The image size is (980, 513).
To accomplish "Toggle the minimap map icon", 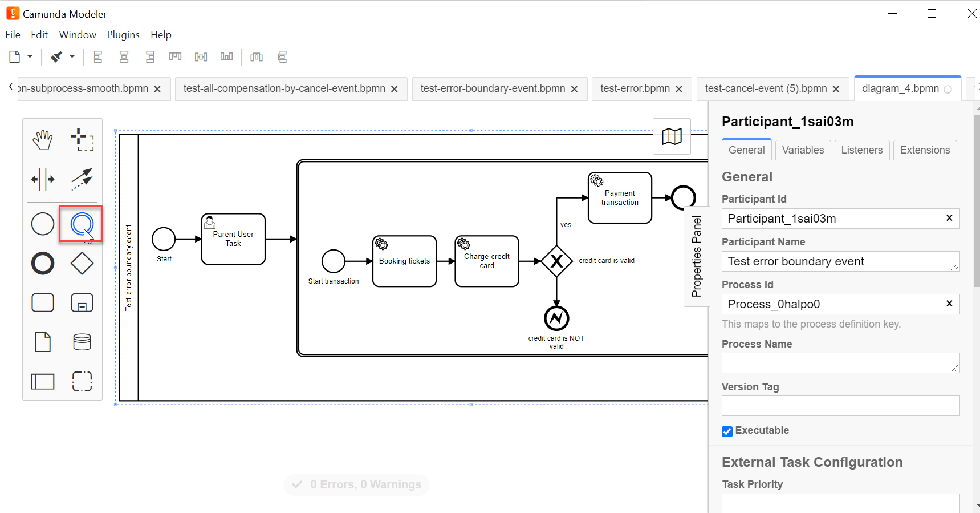I will click(x=672, y=136).
